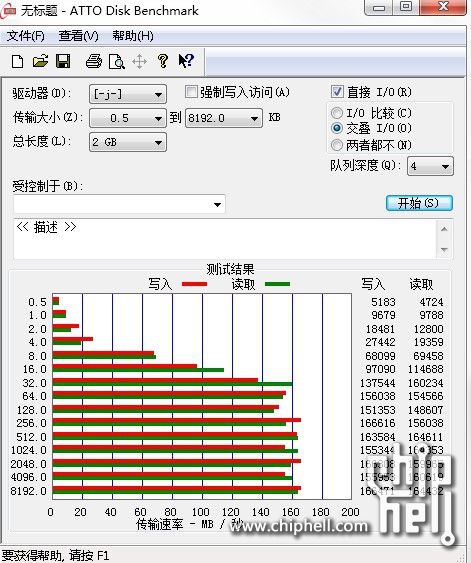The width and height of the screenshot is (471, 563).
Task: Click inside the 描述 description text field
Action: [x=225, y=238]
